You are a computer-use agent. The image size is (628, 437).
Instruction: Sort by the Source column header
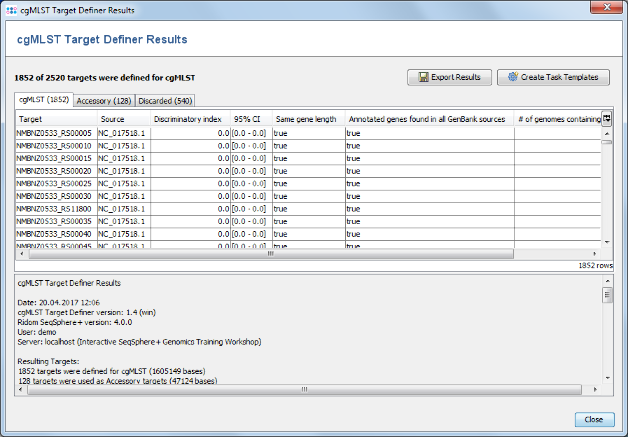123,119
